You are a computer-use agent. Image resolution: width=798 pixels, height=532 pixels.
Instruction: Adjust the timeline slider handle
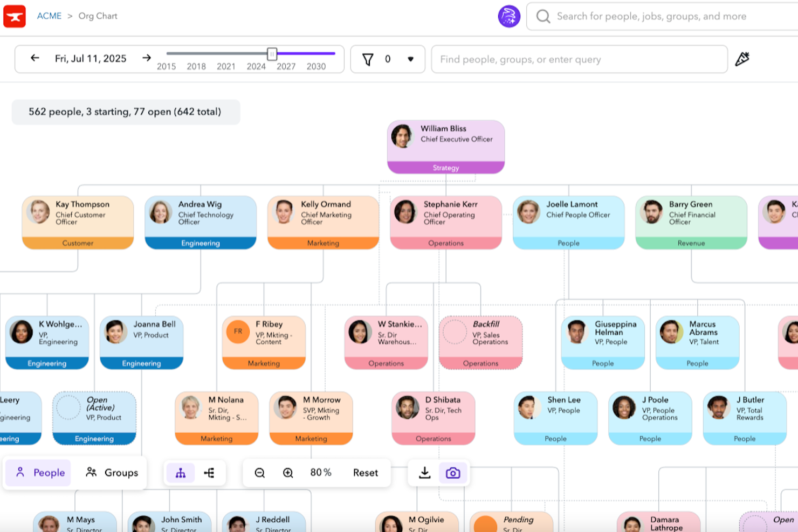pos(272,53)
